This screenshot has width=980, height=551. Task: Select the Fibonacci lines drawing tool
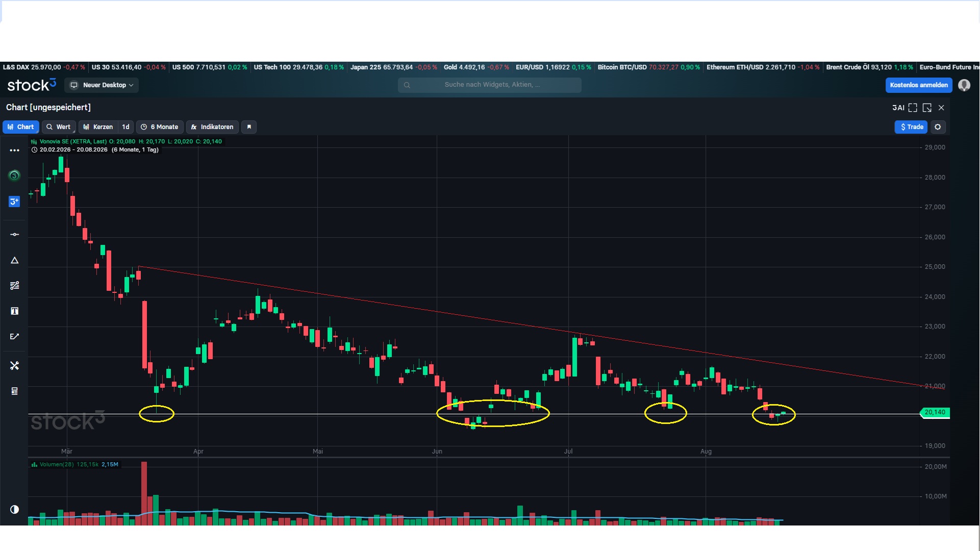[x=14, y=286]
